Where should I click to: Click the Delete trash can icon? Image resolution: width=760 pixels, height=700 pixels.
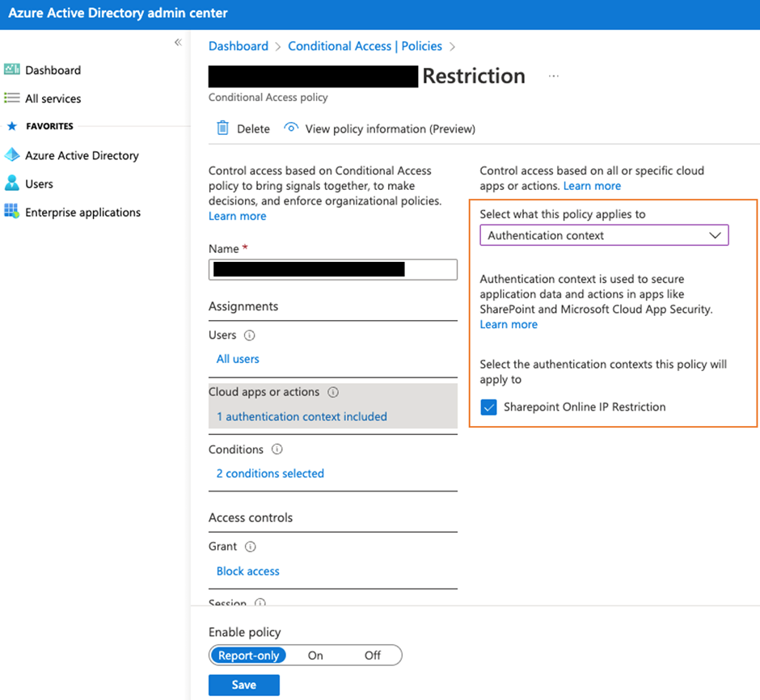222,128
